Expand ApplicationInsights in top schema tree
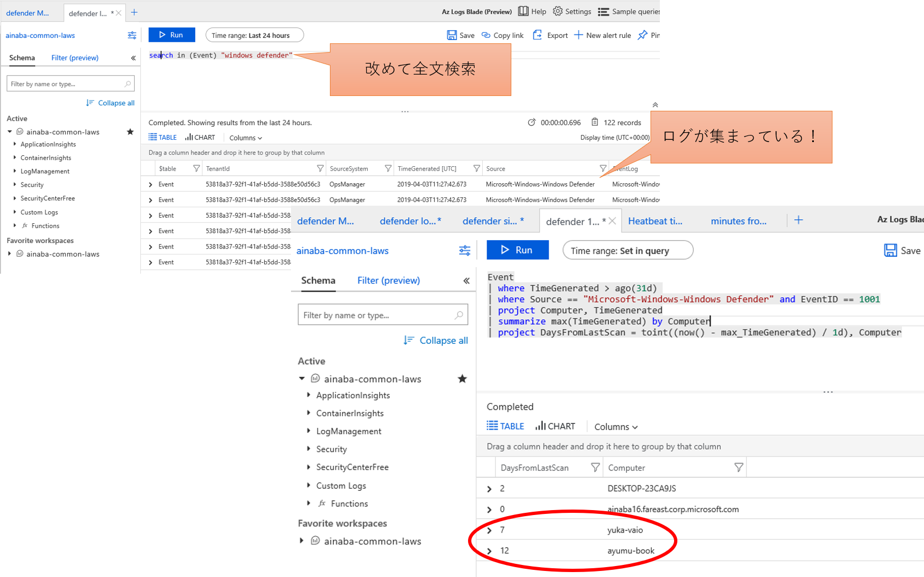The image size is (924, 577). [x=15, y=144]
